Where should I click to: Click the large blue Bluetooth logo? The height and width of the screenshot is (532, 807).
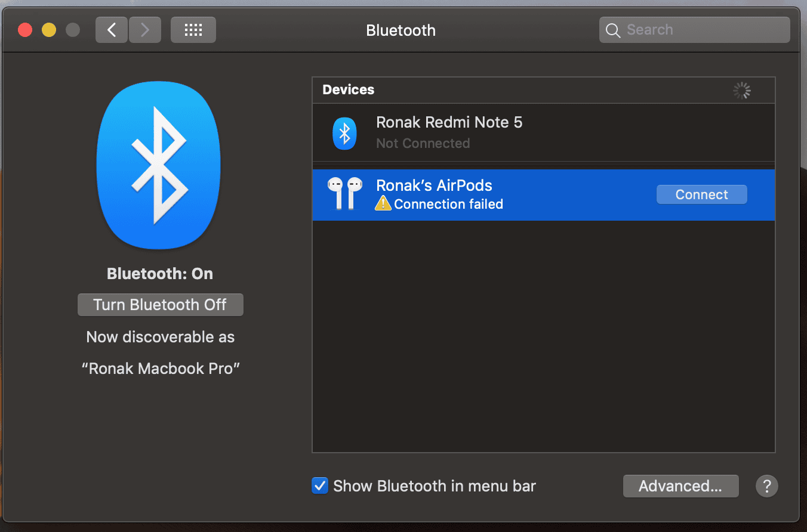coord(159,165)
